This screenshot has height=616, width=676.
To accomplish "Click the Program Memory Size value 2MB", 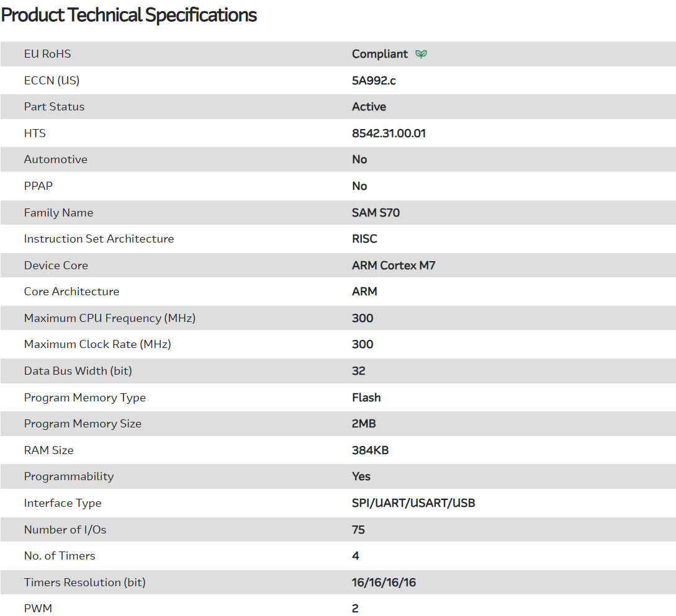I will point(364,424).
